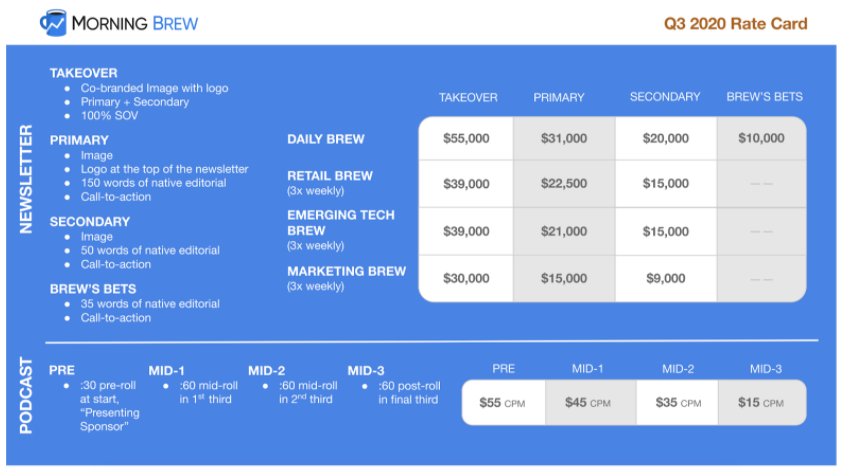Click the PRE column header above podcast rates

tap(504, 369)
